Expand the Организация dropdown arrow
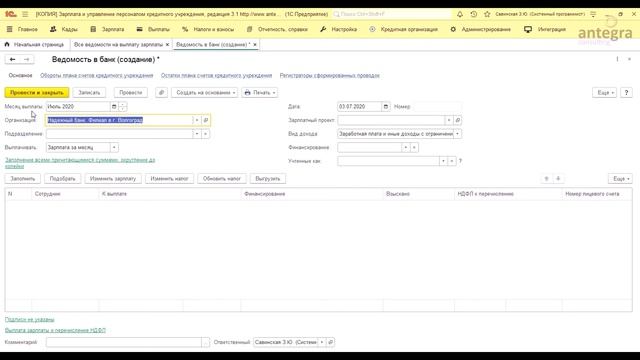The image size is (640, 360). (197, 120)
